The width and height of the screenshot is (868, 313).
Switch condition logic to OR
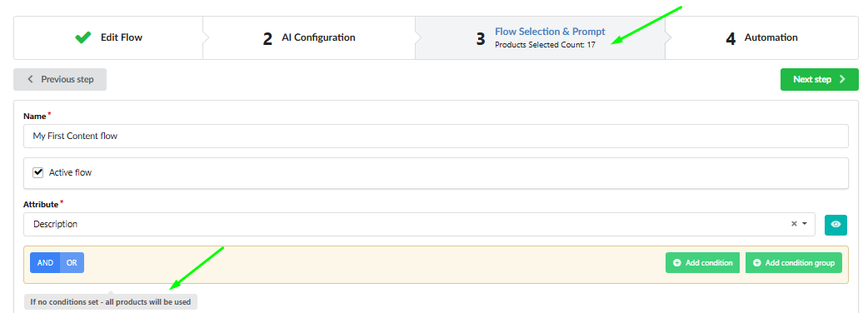click(x=72, y=263)
